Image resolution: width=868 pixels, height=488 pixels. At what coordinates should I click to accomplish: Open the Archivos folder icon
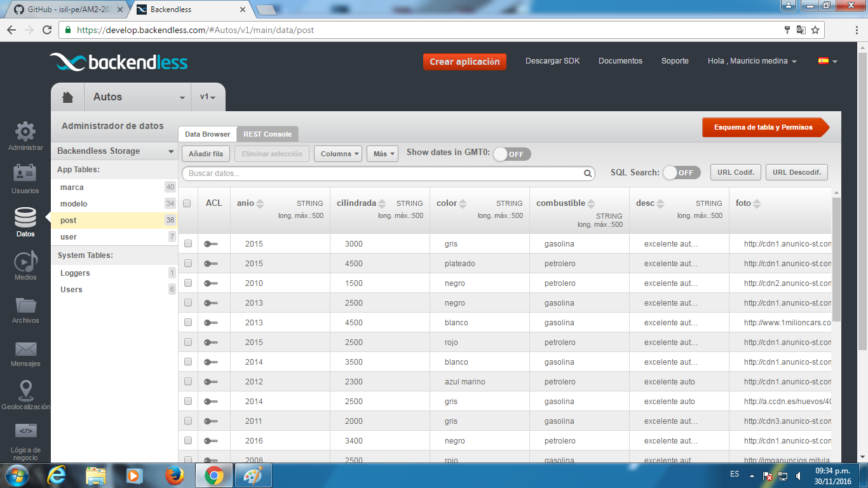click(25, 305)
